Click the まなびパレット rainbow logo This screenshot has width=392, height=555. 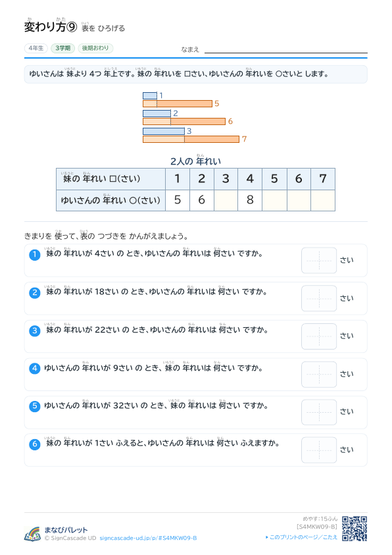point(32,533)
